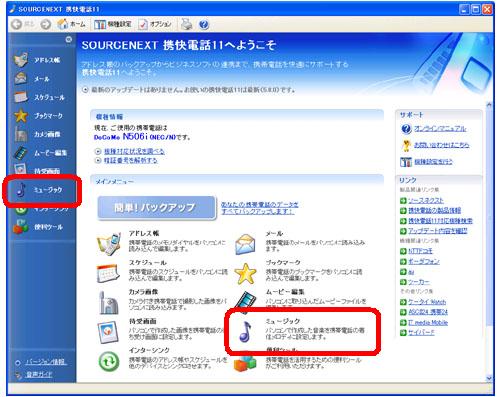The width and height of the screenshot is (500, 397).
Task: Click the Easy Backup (簡単!バックアップ) button
Action: tap(157, 207)
